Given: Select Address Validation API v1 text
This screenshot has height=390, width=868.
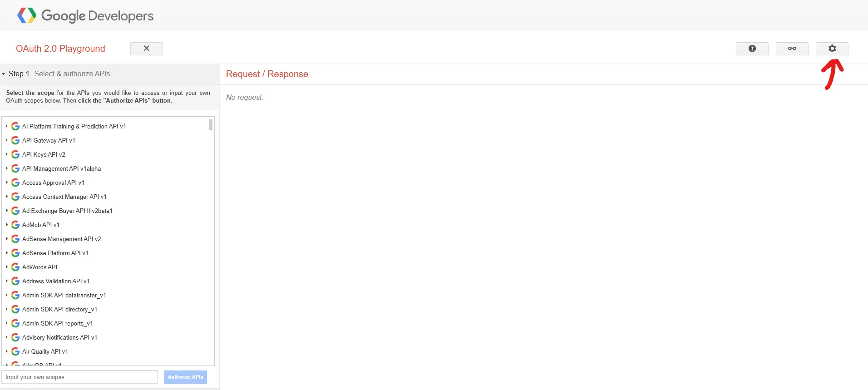Looking at the screenshot, I should (x=56, y=281).
